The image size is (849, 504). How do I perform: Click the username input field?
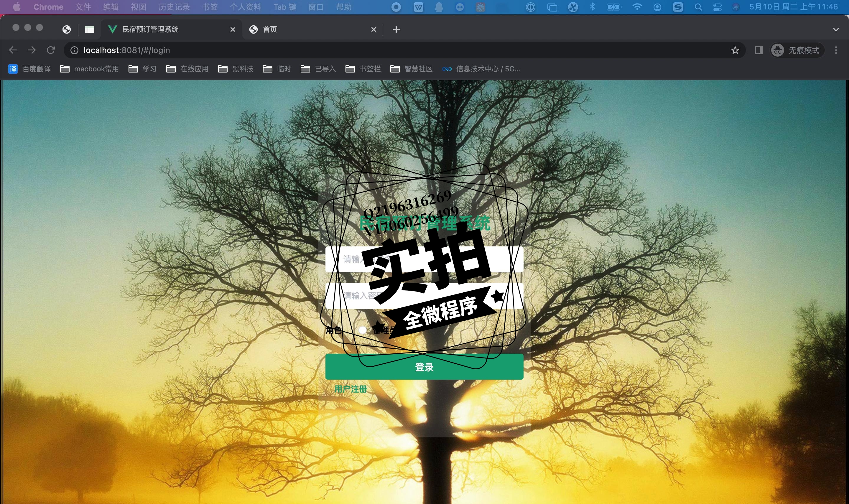click(424, 259)
